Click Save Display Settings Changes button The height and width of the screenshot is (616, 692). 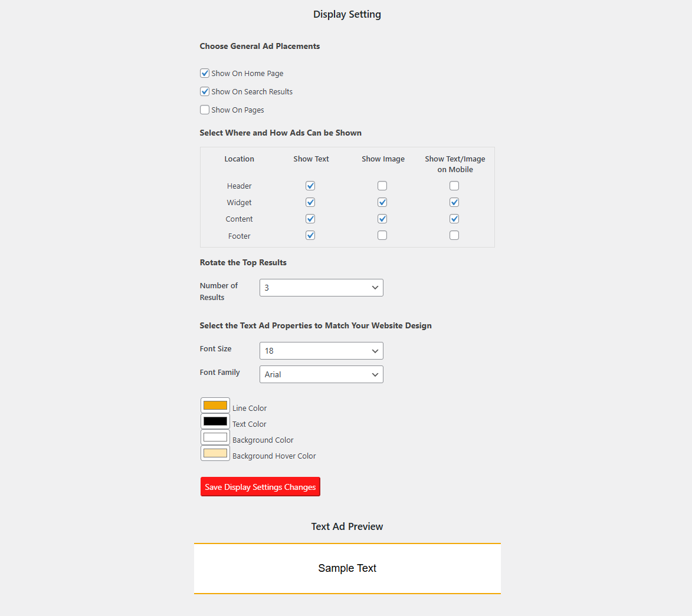[x=260, y=487]
